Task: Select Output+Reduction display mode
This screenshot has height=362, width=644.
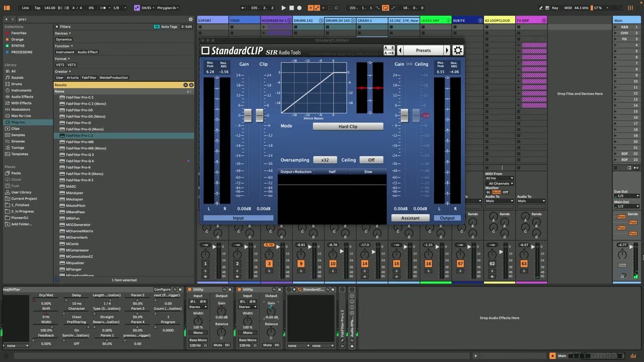Action: coord(296,172)
